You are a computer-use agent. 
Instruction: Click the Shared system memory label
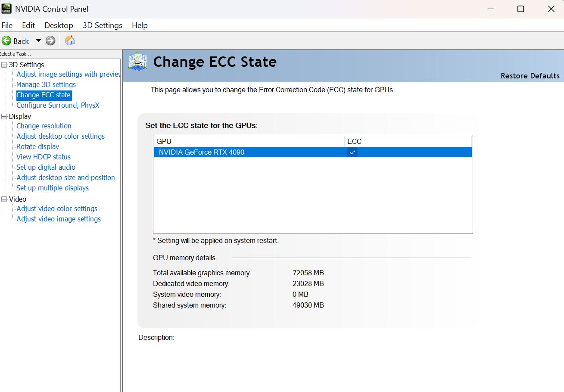[x=190, y=305]
